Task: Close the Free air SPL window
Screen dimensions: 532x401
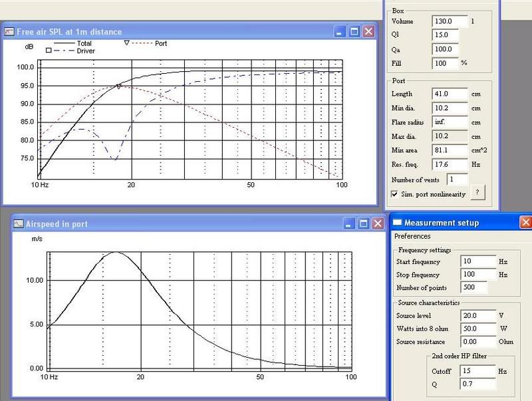Action: pos(368,31)
